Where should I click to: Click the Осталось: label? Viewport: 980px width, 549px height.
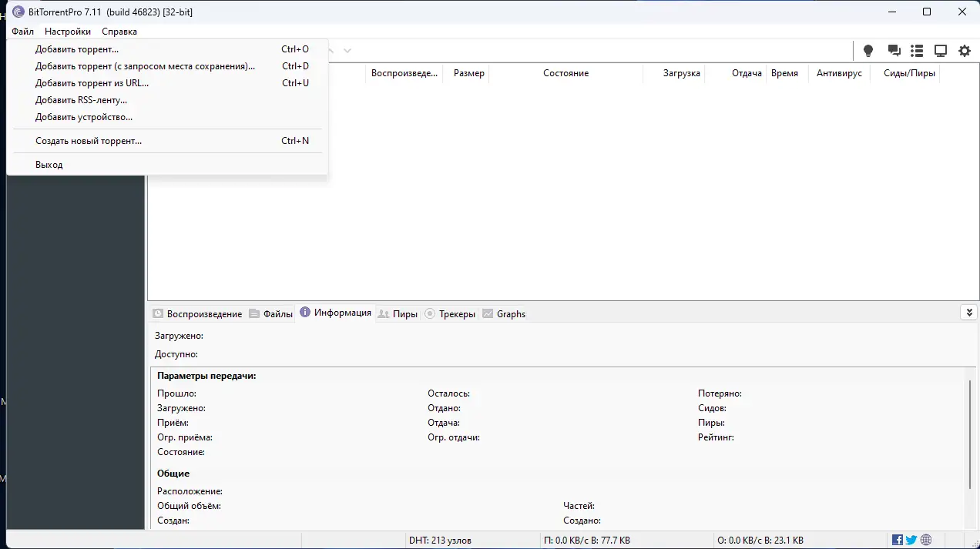(448, 393)
